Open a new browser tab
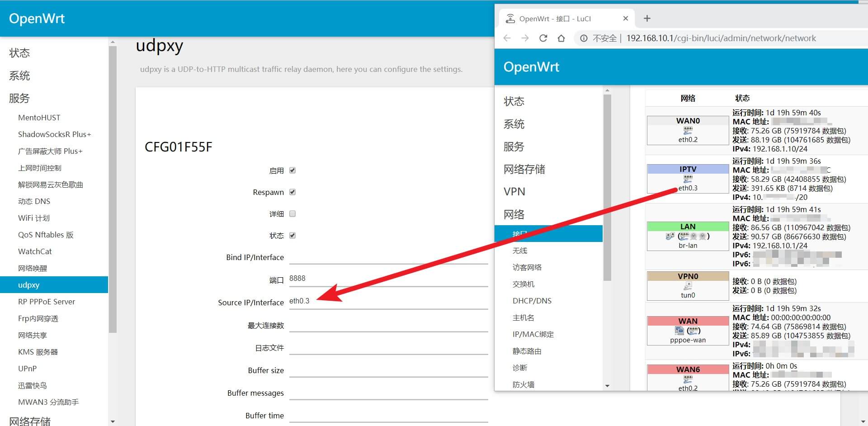The height and width of the screenshot is (426, 868). point(647,19)
